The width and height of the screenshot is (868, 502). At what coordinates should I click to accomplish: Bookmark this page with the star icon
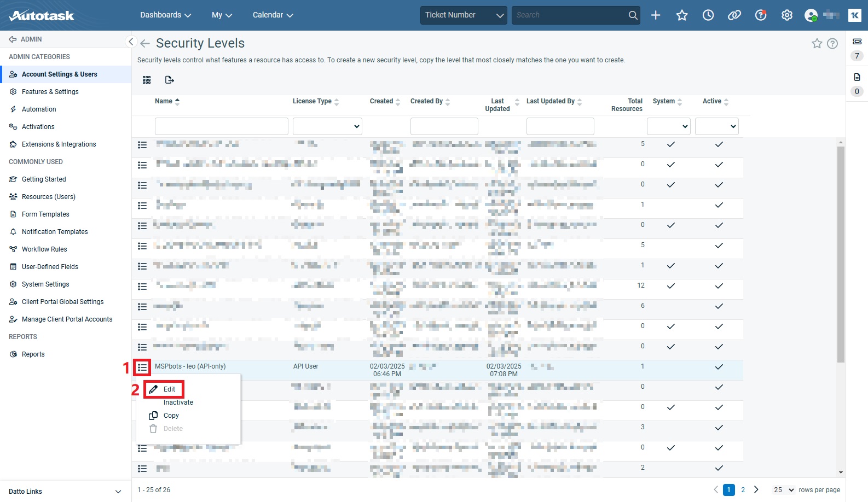click(817, 43)
